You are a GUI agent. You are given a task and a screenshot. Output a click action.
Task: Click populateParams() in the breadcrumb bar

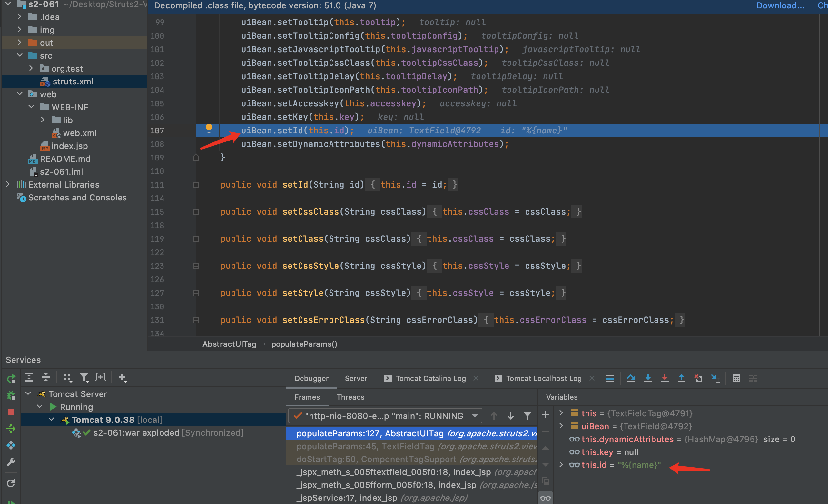304,344
